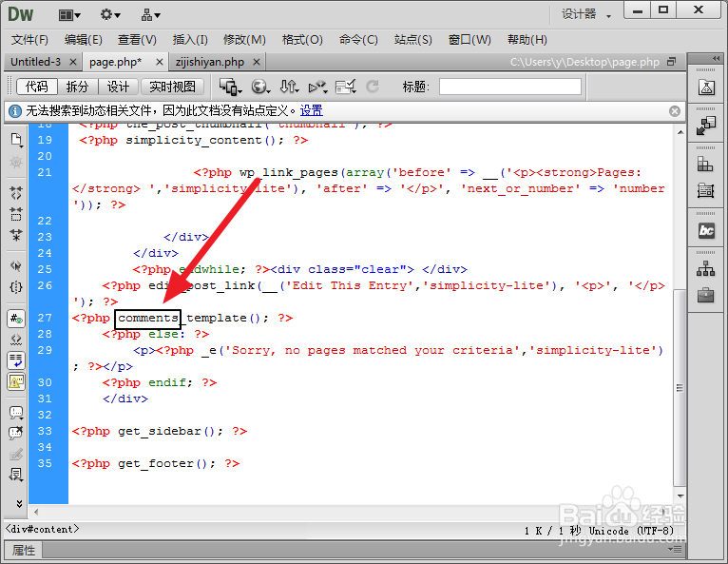
Task: Click Expand All icon
Action: (16, 235)
